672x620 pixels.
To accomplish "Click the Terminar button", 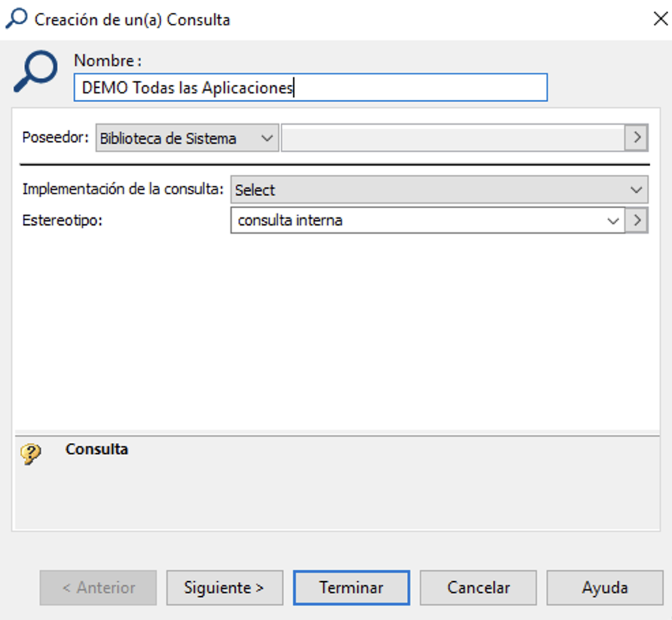I will (x=352, y=587).
